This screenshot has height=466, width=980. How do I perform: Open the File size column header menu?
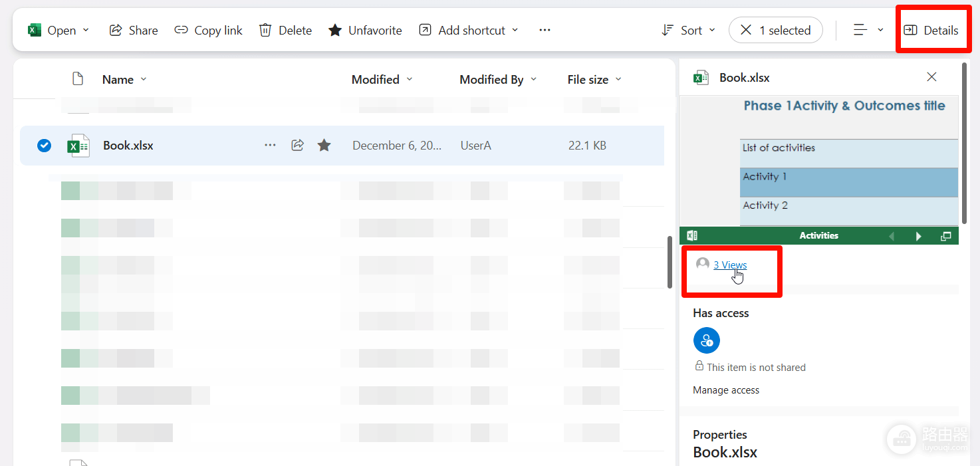pos(594,80)
